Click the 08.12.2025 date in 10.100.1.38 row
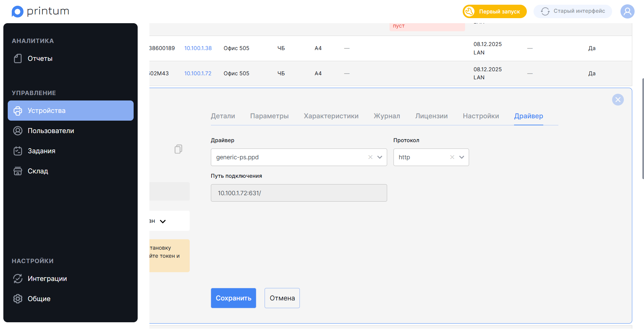Viewport: 644px width, 331px height. point(488,44)
